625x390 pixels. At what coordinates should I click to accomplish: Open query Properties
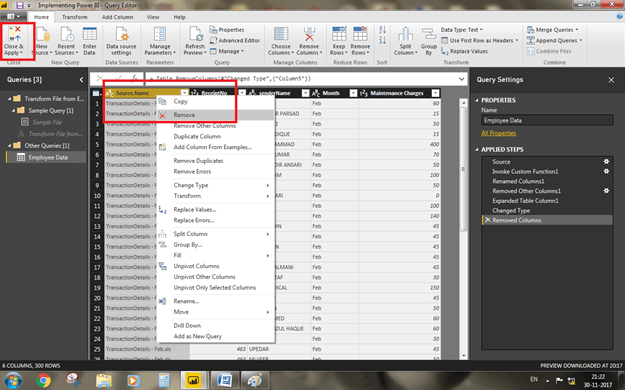(x=227, y=30)
